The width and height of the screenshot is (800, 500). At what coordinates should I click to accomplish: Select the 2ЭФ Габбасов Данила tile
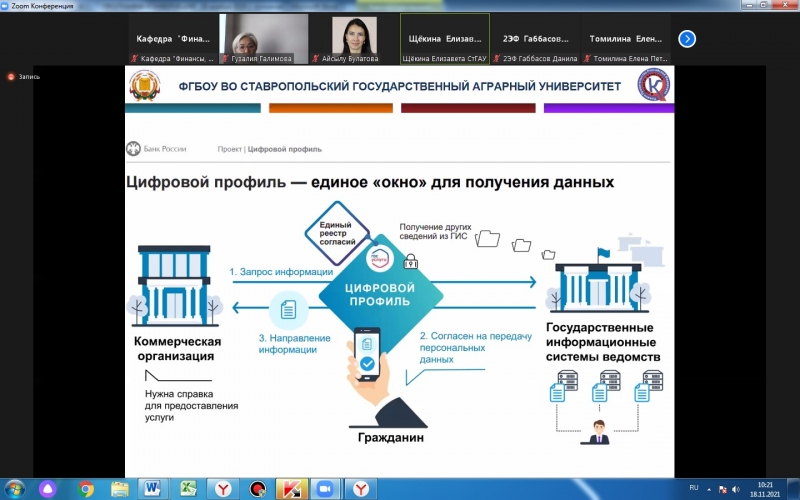(x=535, y=39)
